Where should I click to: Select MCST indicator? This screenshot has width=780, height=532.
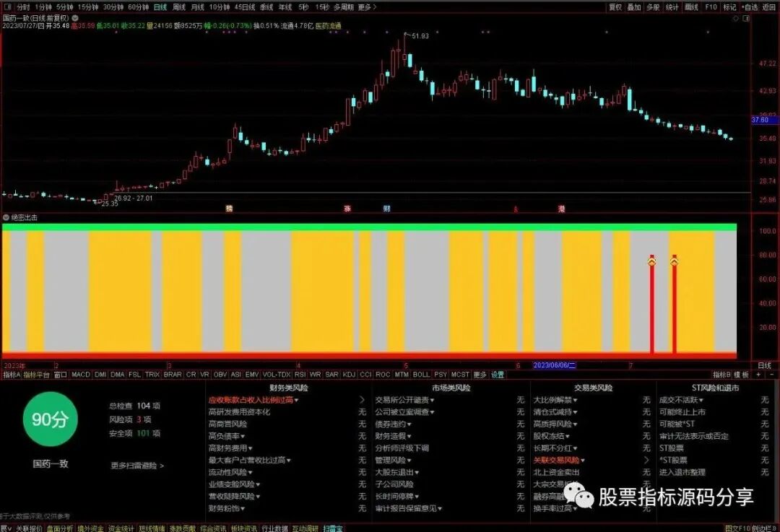click(460, 375)
